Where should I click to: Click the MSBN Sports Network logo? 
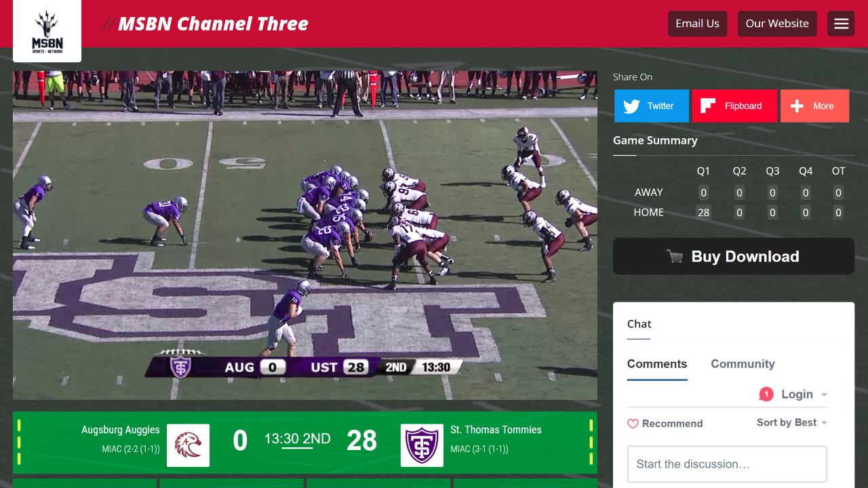(47, 31)
